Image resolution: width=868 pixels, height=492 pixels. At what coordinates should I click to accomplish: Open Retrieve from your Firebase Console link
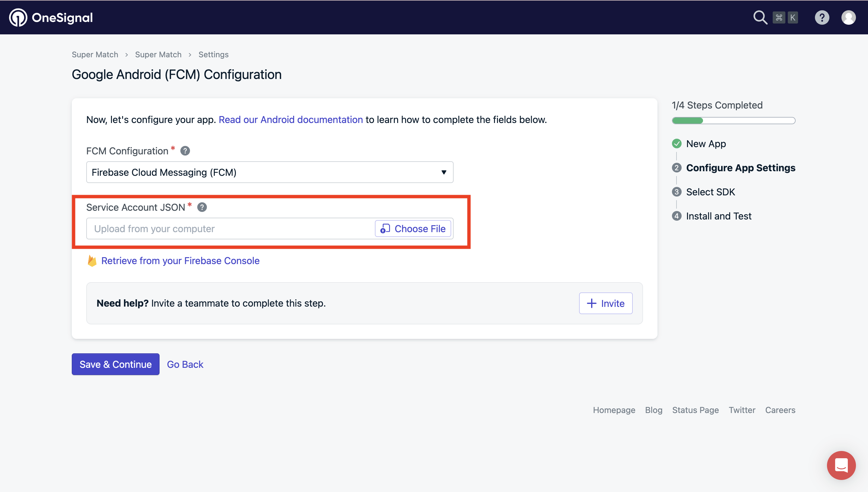point(180,260)
